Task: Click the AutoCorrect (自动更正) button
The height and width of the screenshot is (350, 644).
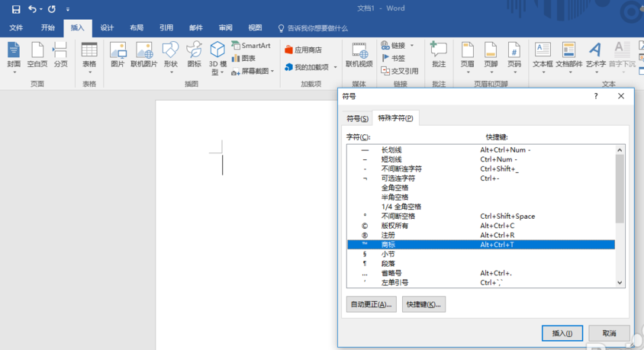Action: click(371, 304)
